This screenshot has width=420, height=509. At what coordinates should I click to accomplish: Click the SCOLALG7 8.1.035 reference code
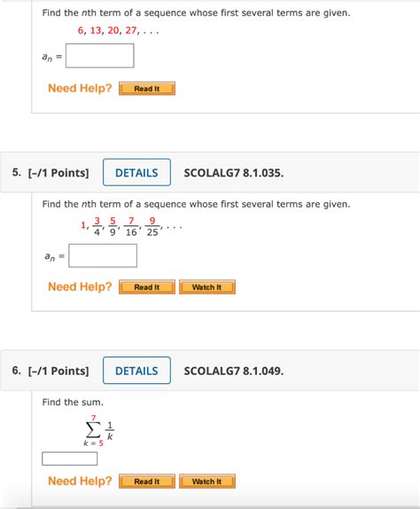(234, 173)
